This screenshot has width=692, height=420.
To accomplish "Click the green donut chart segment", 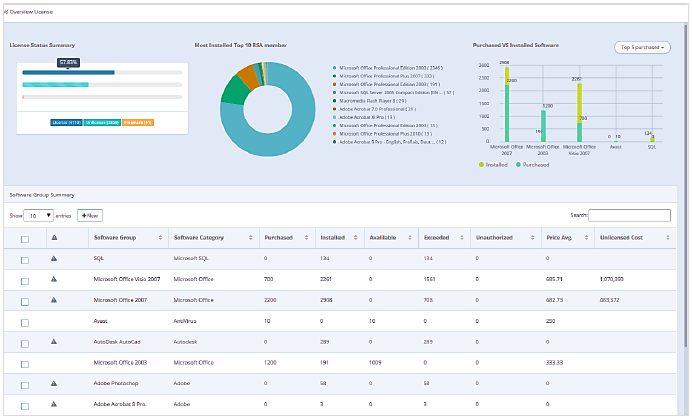I will (236, 90).
